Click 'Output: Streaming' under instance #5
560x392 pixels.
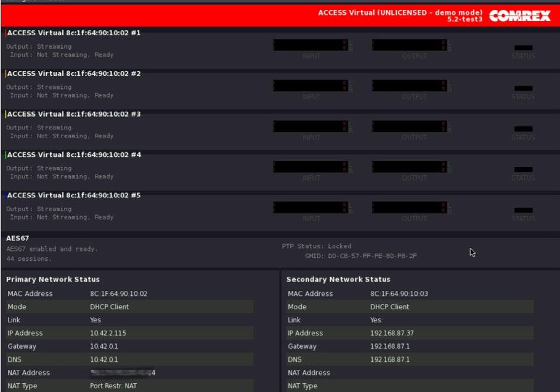click(39, 209)
